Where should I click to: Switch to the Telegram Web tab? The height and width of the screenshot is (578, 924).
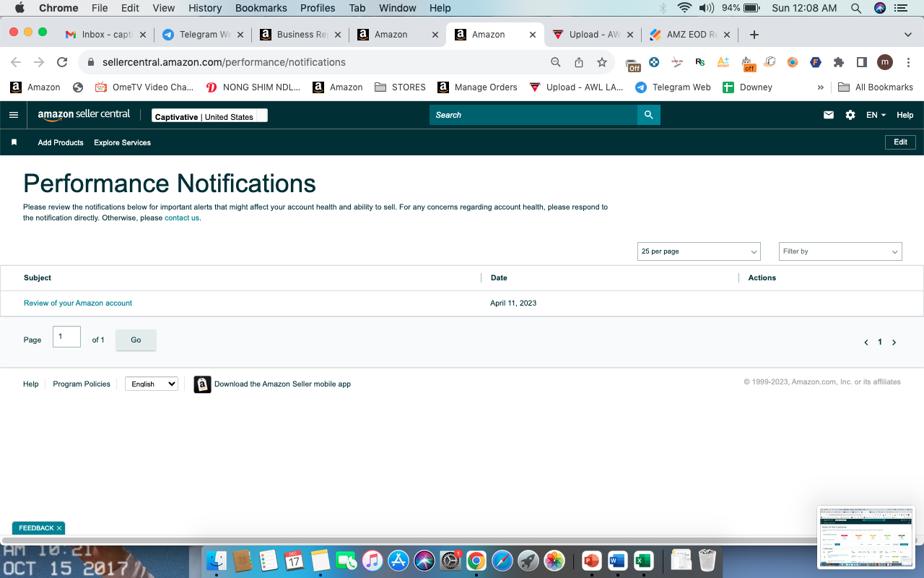coord(204,35)
